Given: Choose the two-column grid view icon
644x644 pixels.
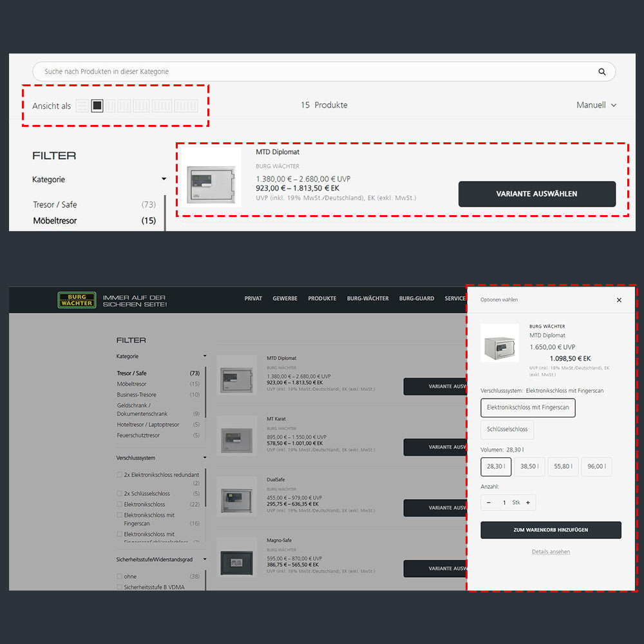Looking at the screenshot, I should point(111,106).
